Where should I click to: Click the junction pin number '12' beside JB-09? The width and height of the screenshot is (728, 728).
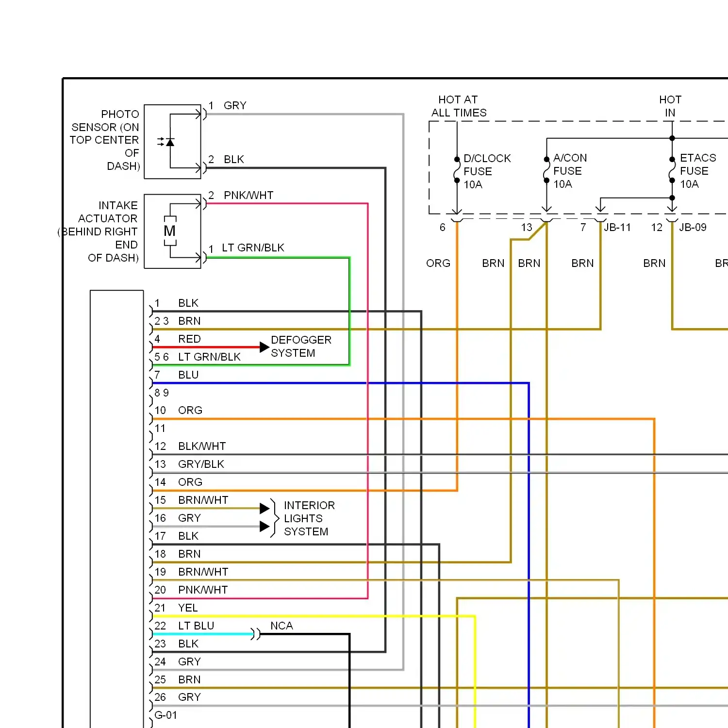click(657, 227)
